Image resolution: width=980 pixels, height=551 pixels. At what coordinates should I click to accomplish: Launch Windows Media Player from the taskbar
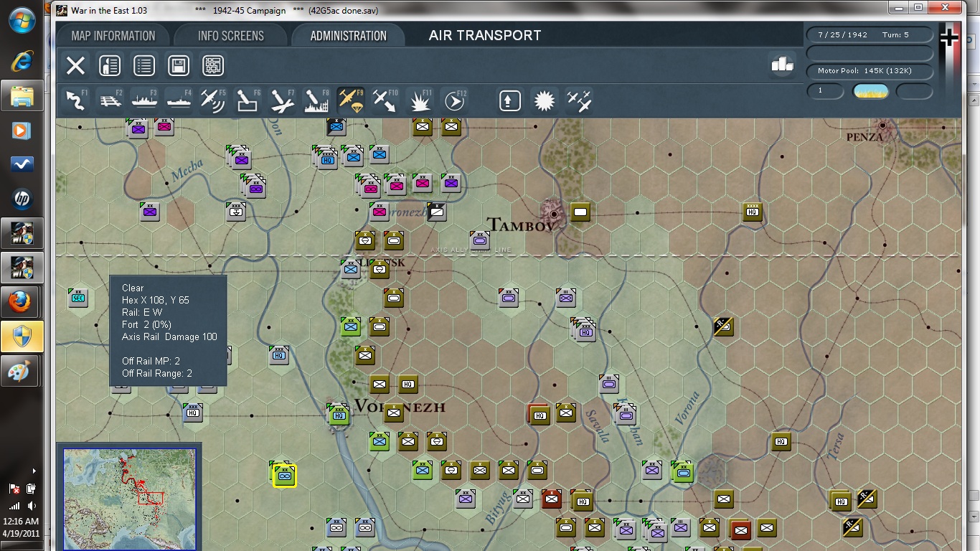(22, 130)
